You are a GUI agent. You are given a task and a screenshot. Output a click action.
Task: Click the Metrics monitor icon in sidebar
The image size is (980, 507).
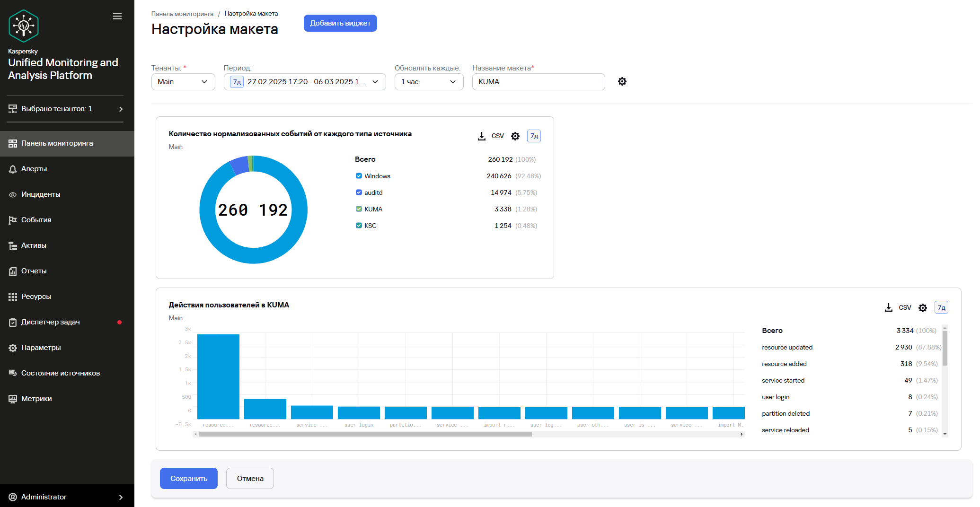pyautogui.click(x=13, y=399)
